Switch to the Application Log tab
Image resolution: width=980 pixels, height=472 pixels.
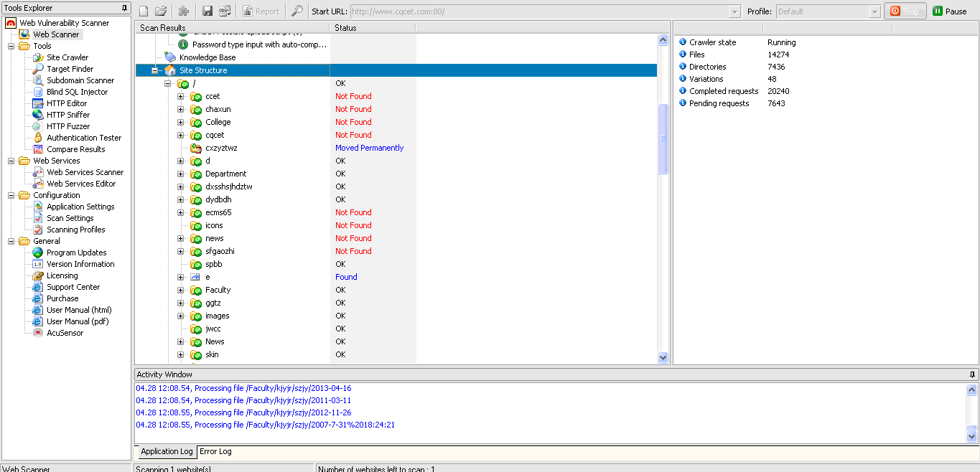pyautogui.click(x=167, y=452)
